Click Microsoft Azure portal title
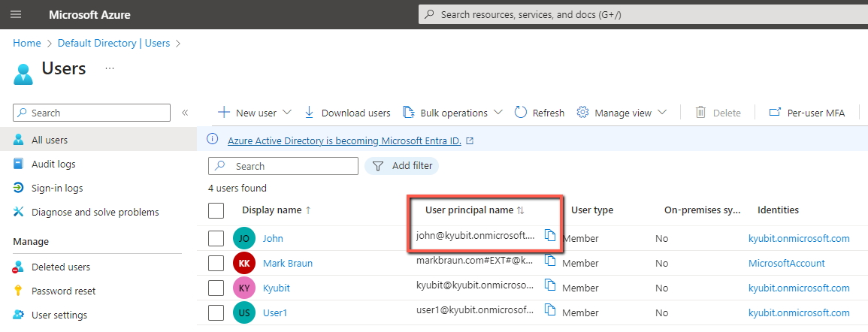This screenshot has height=332, width=868. click(x=89, y=14)
